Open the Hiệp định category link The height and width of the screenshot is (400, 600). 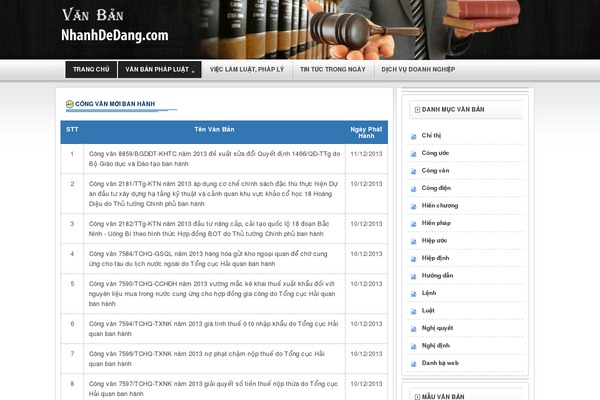point(435,258)
